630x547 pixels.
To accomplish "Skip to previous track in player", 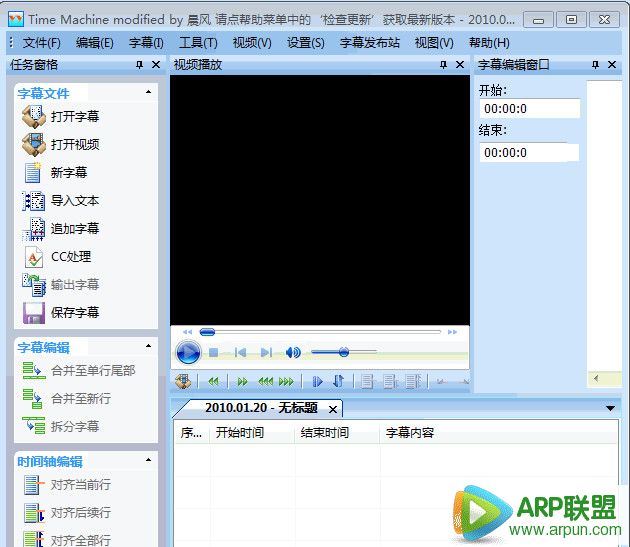I will point(241,352).
